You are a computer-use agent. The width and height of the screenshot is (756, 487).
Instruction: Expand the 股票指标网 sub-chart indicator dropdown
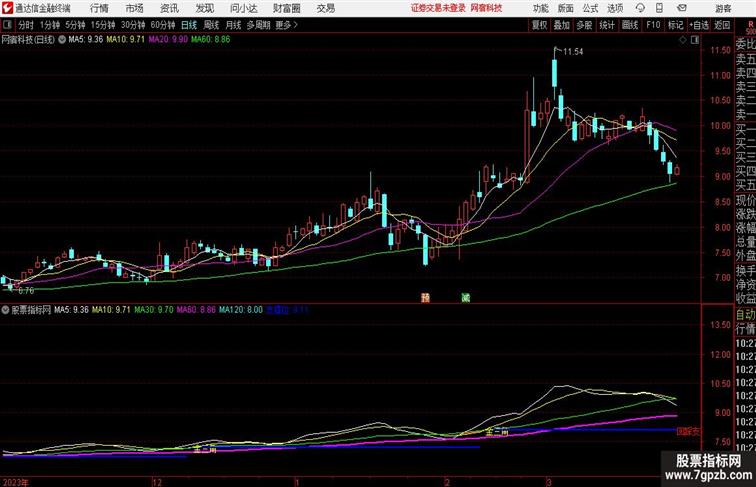[x=5, y=310]
